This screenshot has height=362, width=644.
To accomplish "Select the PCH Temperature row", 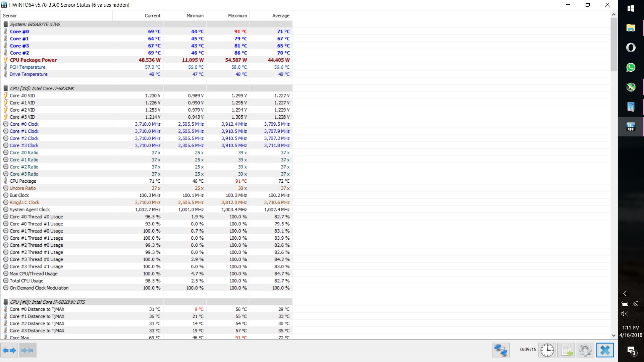I will click(146, 67).
